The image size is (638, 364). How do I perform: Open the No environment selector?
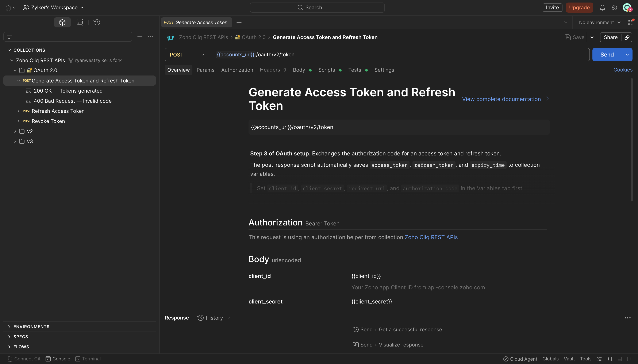pos(600,23)
